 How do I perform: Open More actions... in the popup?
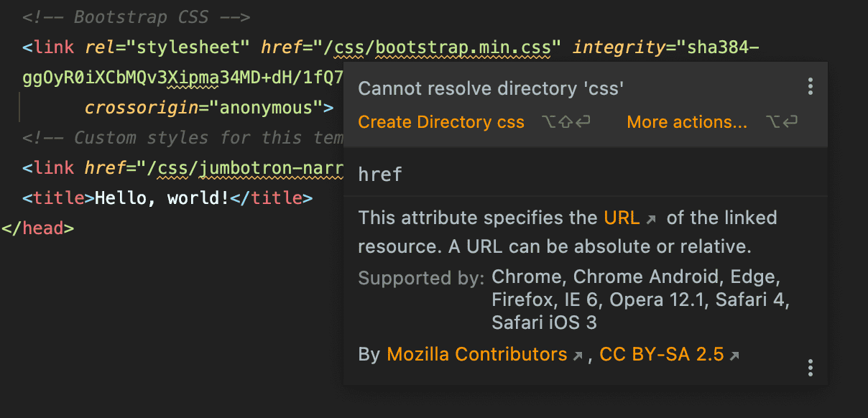coord(687,122)
